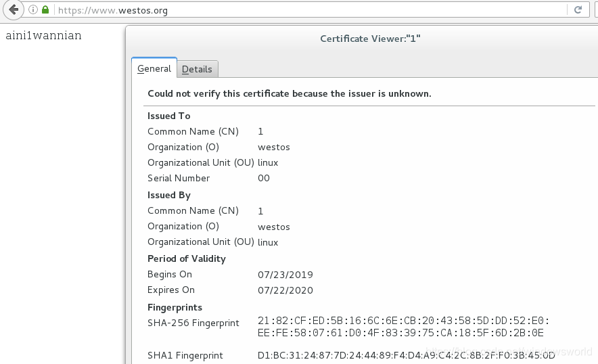Click the Certificate Viewer:"1" title
Screen dimensions: 598x364
coord(370,39)
